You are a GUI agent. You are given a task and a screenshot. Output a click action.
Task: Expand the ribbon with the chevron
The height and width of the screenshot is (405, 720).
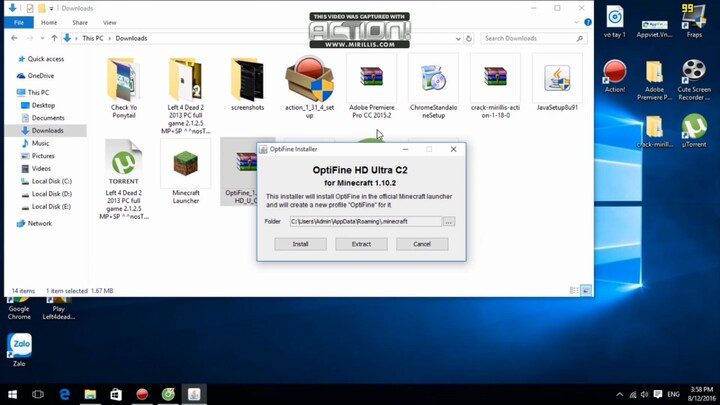coord(576,22)
